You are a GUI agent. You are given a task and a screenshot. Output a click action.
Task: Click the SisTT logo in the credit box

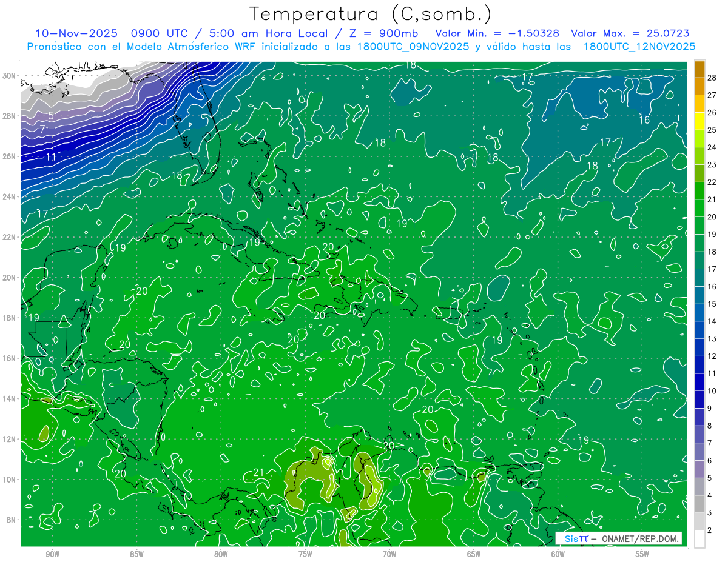(576, 538)
